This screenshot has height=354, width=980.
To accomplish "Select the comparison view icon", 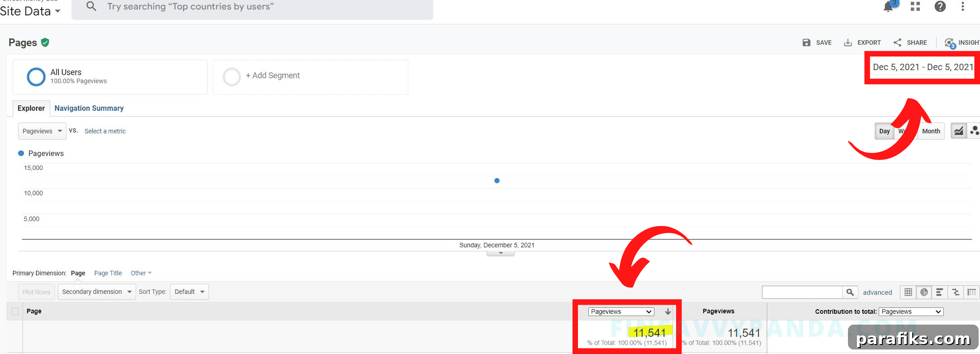I will 956,292.
